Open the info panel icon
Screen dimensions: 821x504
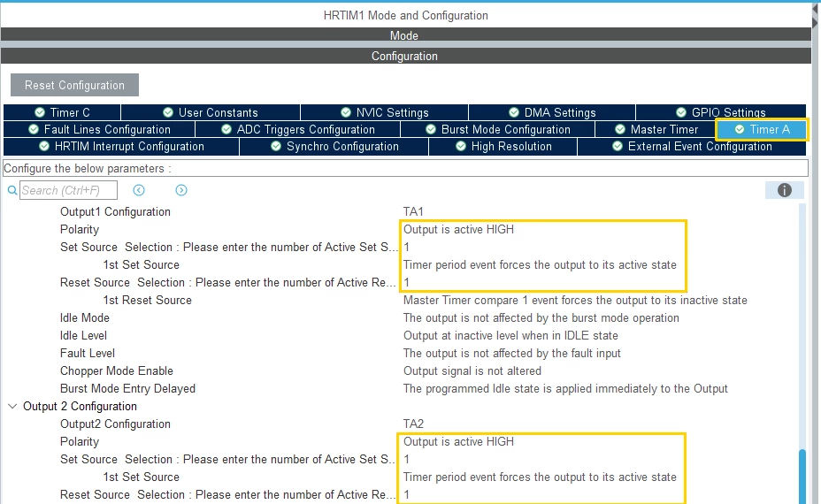[x=785, y=190]
